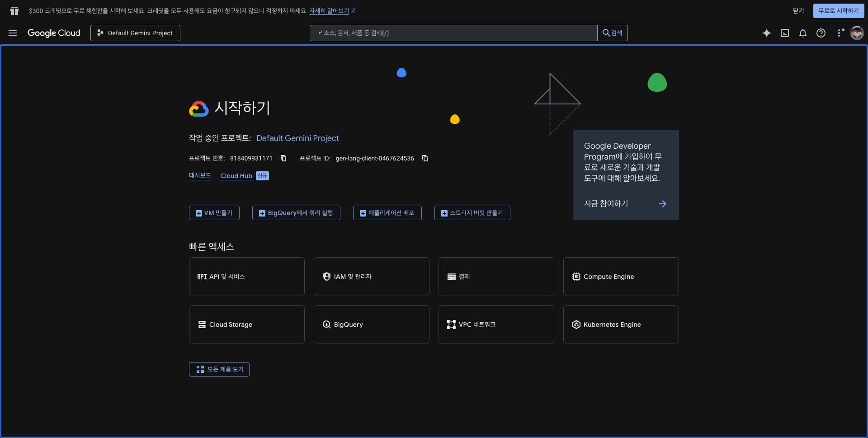Screen dimensions: 868x438
Task: Activate Cloud Shell terminal icon
Action: pos(785,33)
